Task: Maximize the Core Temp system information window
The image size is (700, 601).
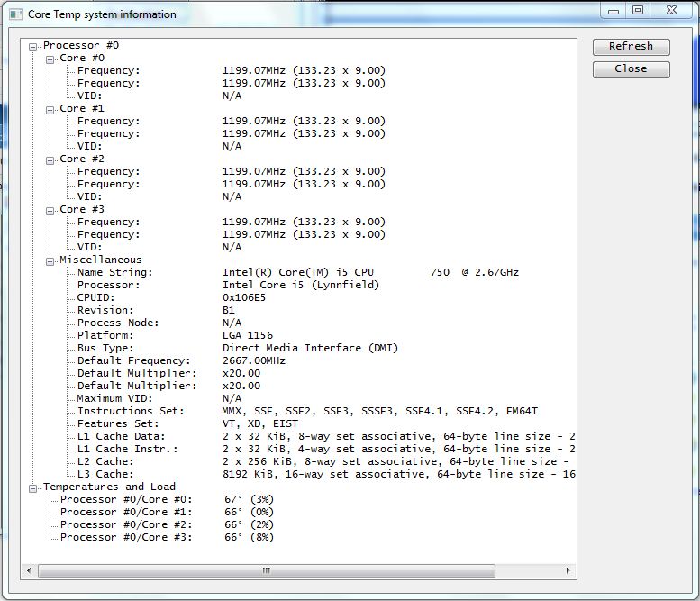Action: tap(638, 11)
